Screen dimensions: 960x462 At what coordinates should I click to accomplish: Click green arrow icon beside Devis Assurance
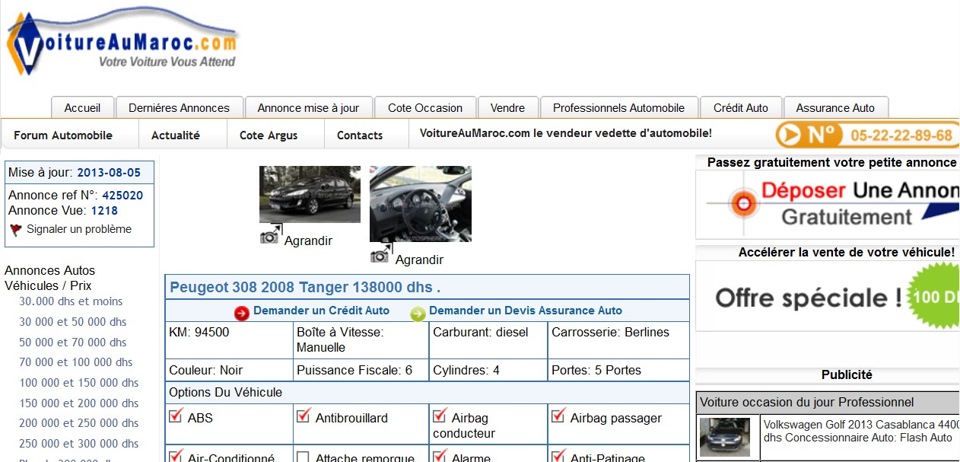(418, 313)
